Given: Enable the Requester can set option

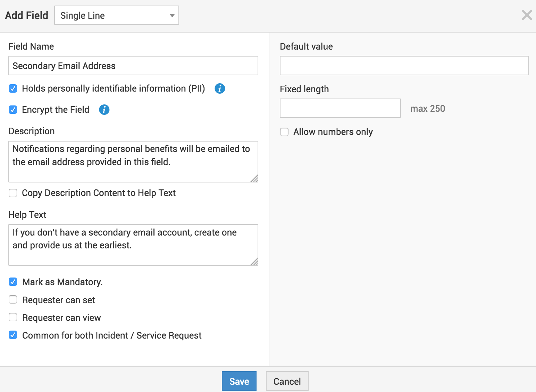Looking at the screenshot, I should tap(13, 299).
